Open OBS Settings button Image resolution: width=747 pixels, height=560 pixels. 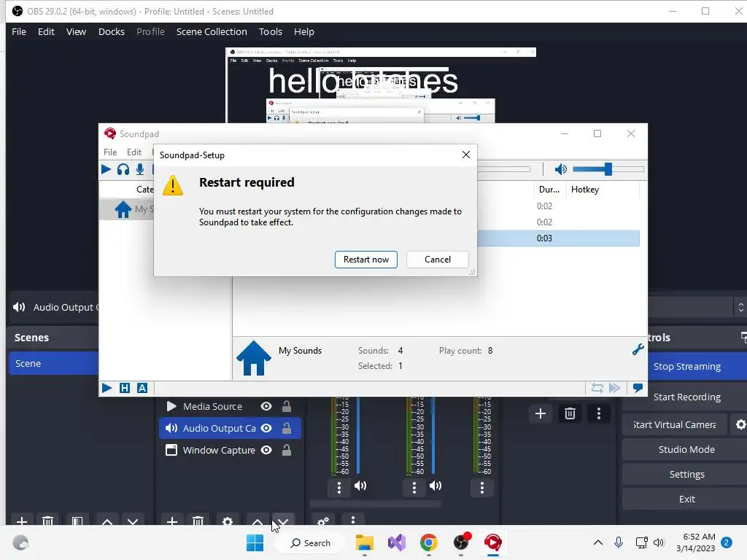(x=686, y=474)
